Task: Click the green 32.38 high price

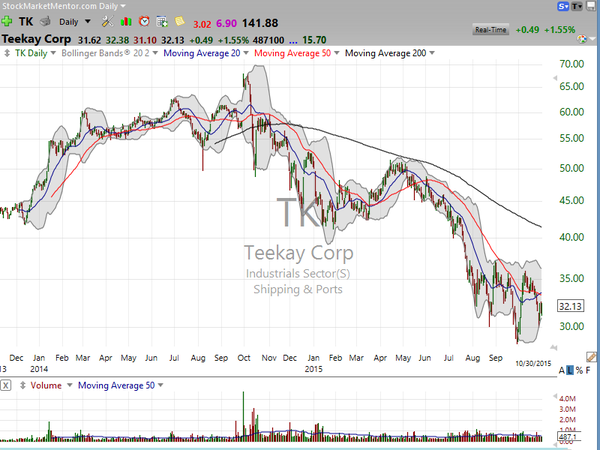Action: pyautogui.click(x=118, y=40)
